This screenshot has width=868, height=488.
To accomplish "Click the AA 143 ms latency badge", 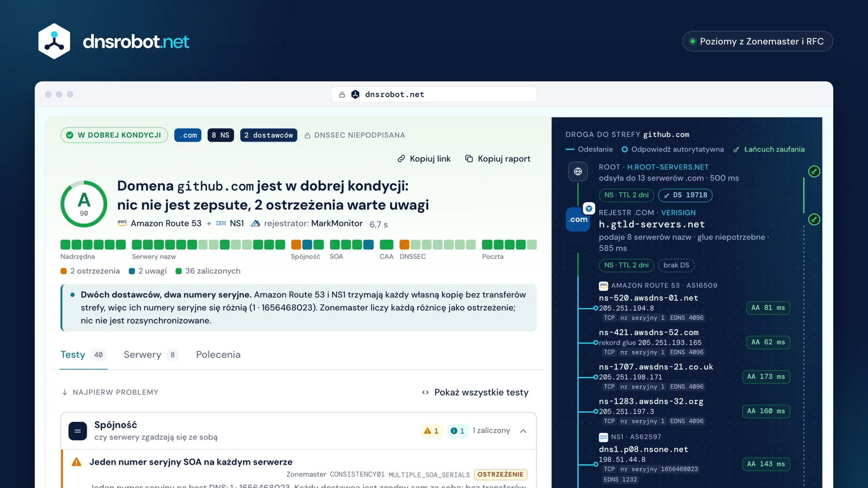I will 766,464.
